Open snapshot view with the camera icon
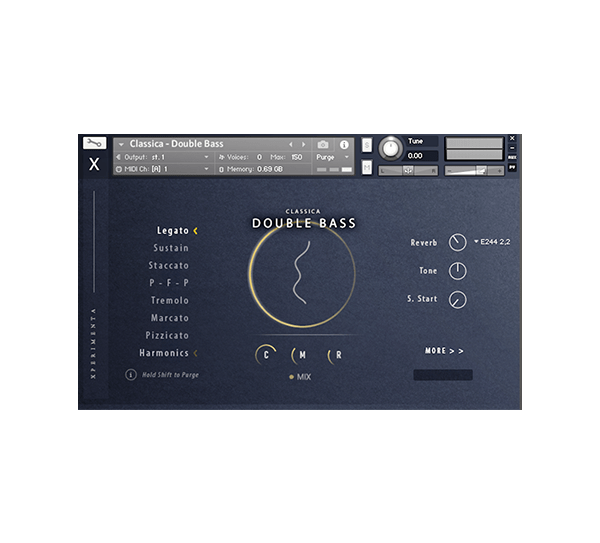The width and height of the screenshot is (600, 543). (x=323, y=144)
